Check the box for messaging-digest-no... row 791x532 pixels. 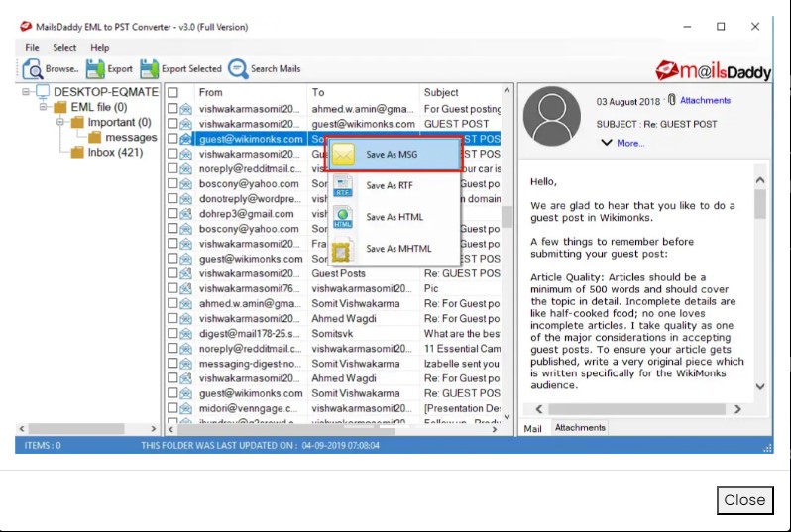(173, 363)
